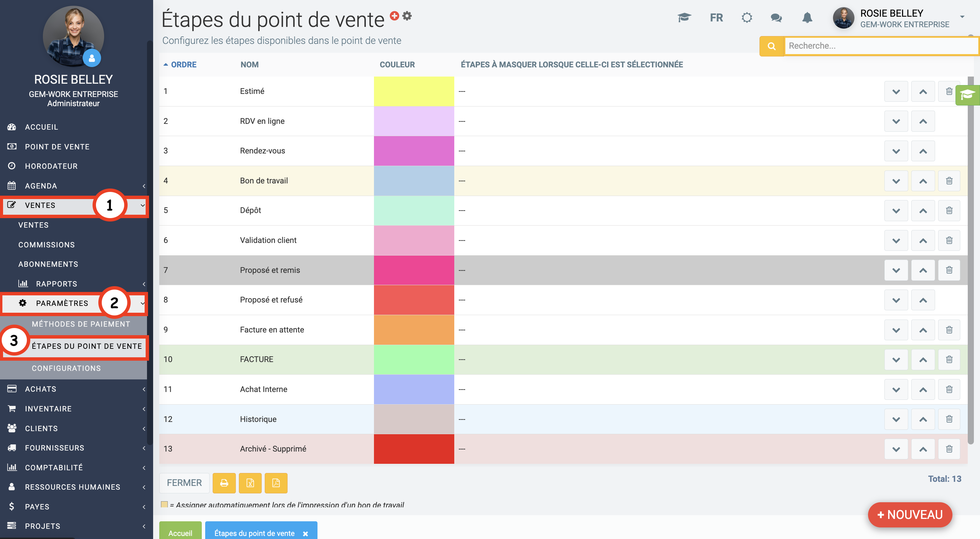Expand the AGENDA sidebar menu
Screen dimensions: 980x539
41,186
